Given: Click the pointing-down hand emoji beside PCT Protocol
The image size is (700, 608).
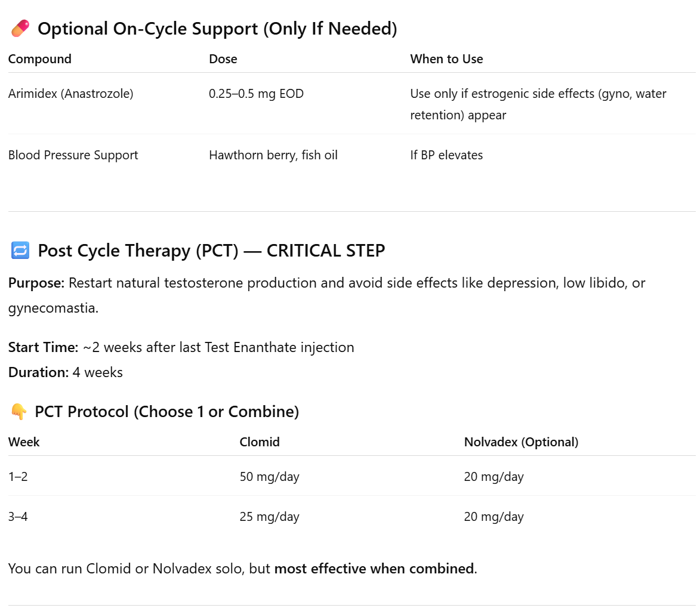Looking at the screenshot, I should click(x=18, y=412).
